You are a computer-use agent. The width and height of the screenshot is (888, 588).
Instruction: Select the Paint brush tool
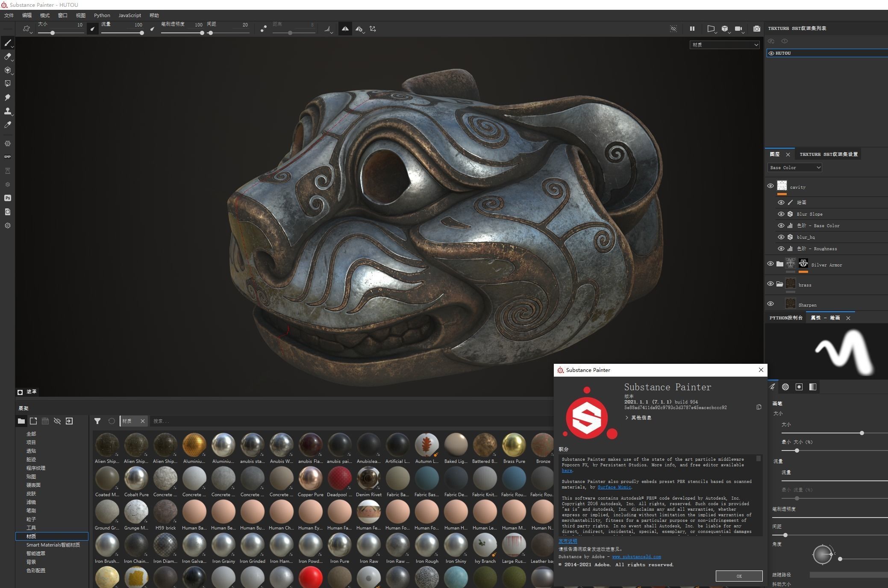tap(7, 43)
